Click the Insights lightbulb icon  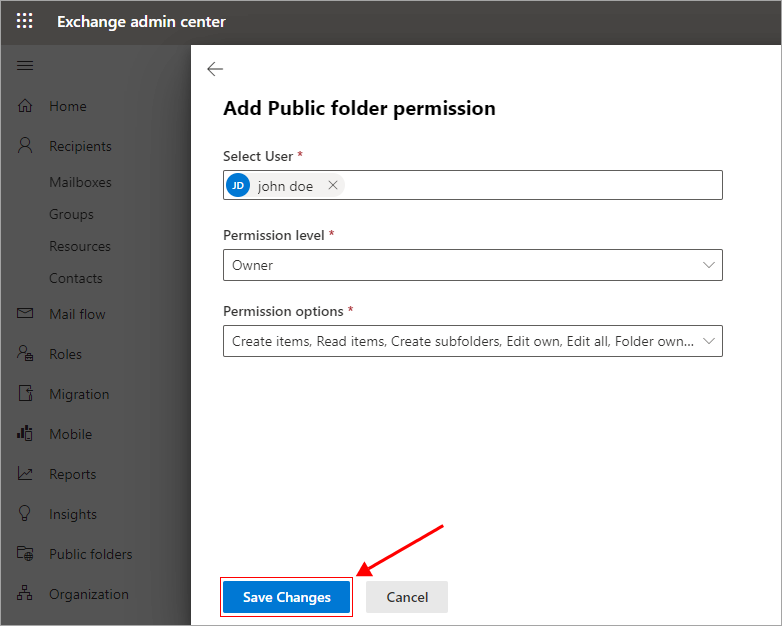[26, 514]
